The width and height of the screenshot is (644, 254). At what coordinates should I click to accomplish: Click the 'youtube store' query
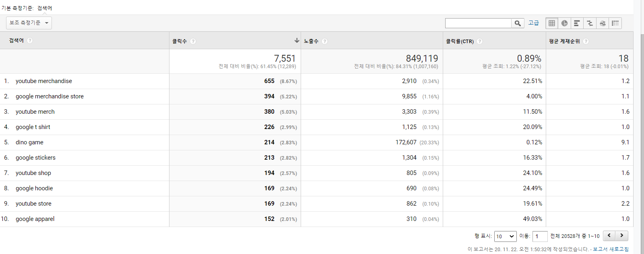(x=33, y=204)
